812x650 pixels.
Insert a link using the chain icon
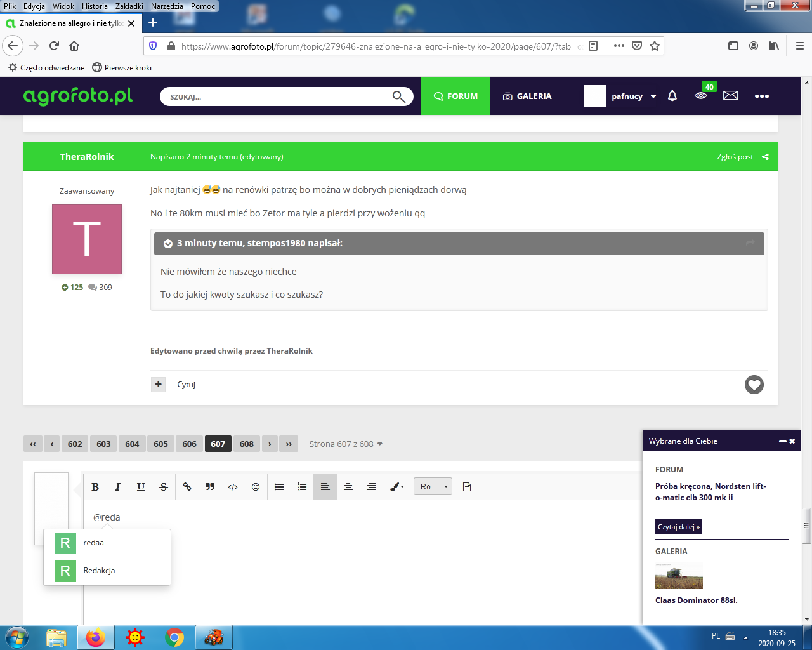coord(187,487)
